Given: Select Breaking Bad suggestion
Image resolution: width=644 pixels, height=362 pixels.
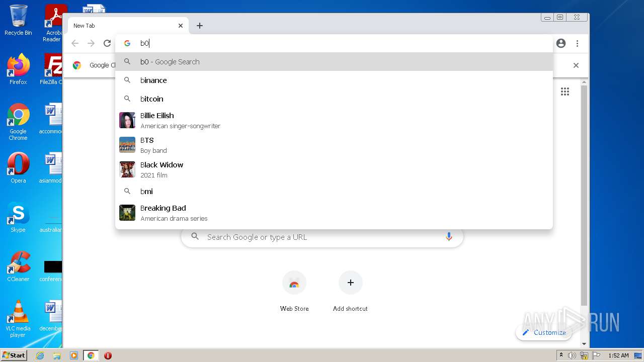Looking at the screenshot, I should point(334,213).
